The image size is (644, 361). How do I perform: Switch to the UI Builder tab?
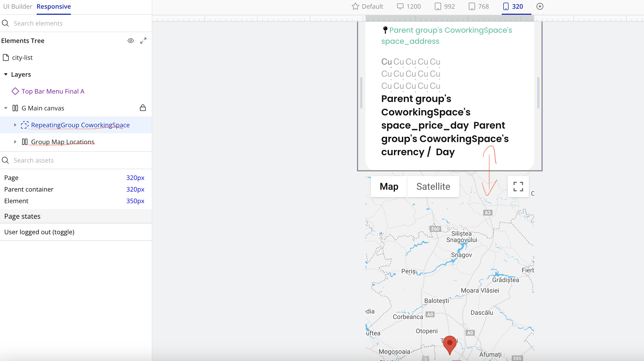coord(17,6)
